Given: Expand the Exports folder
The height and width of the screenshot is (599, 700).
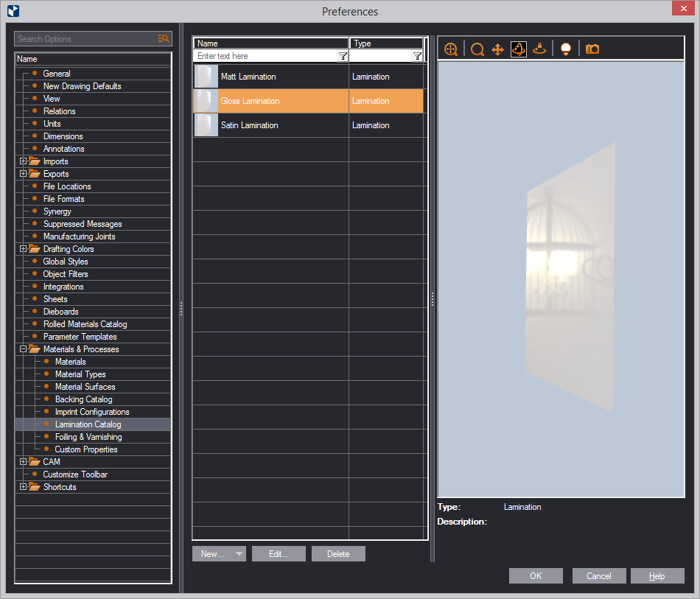Looking at the screenshot, I should click(x=24, y=174).
